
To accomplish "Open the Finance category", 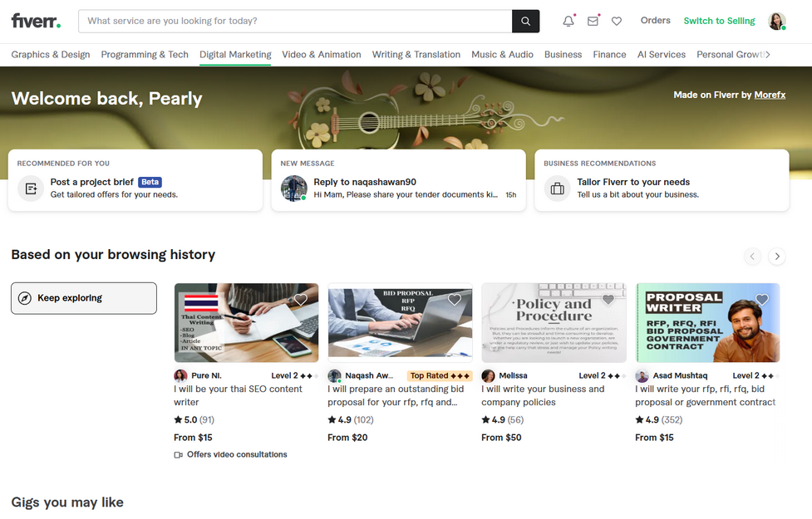I will [x=609, y=54].
